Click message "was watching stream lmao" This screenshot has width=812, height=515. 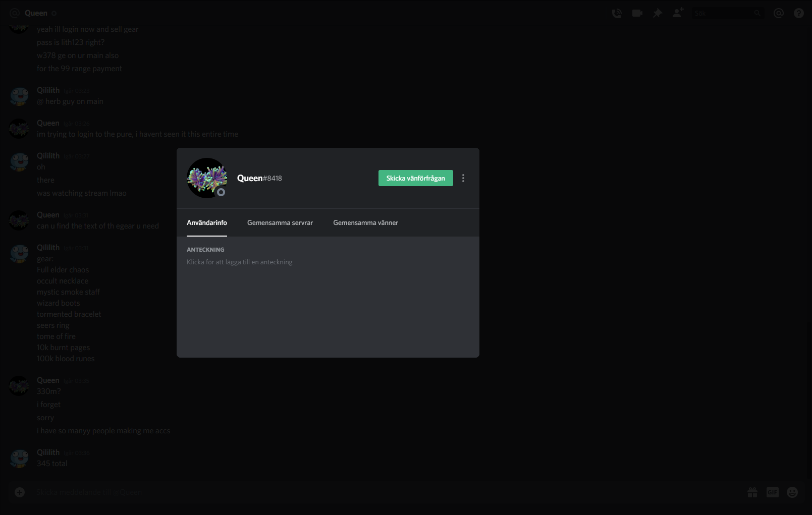[82, 193]
